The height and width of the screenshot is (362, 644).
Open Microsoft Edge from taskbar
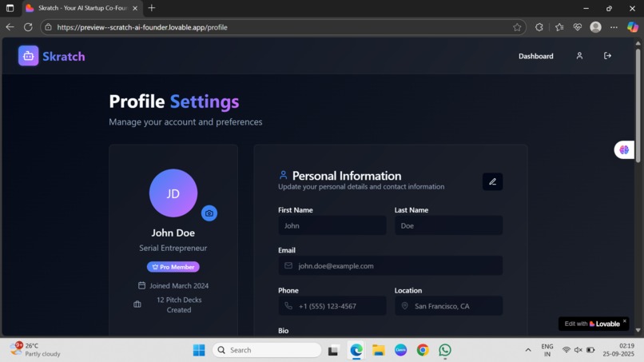point(356,350)
